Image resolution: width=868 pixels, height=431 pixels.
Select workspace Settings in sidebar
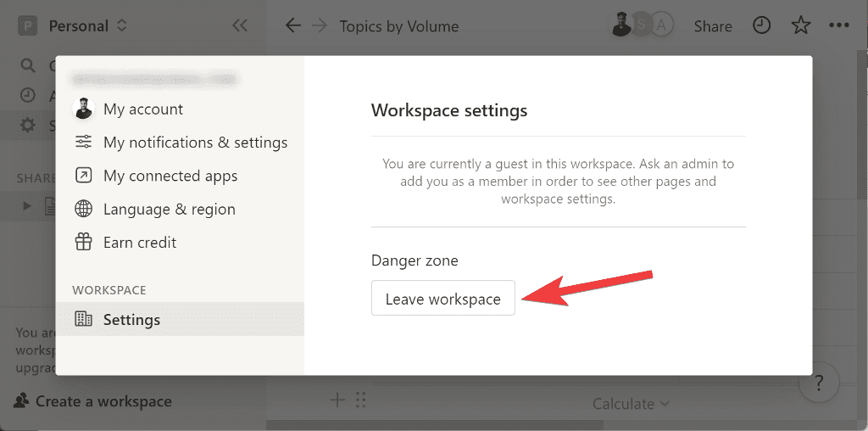click(x=131, y=320)
